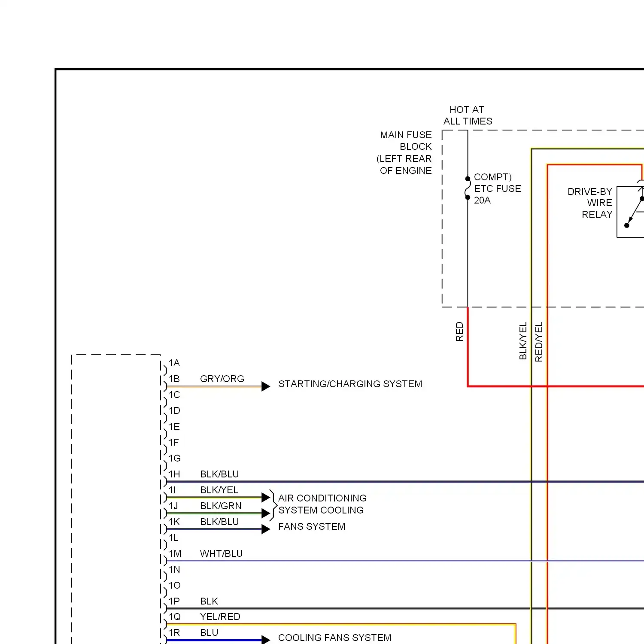Select connector pin label 1J
Screen dimensions: 644x644
173,506
